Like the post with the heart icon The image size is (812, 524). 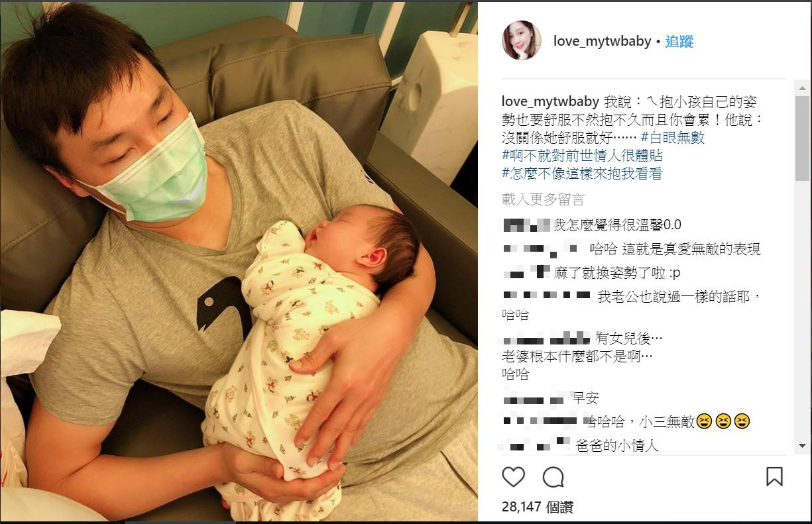tap(513, 477)
